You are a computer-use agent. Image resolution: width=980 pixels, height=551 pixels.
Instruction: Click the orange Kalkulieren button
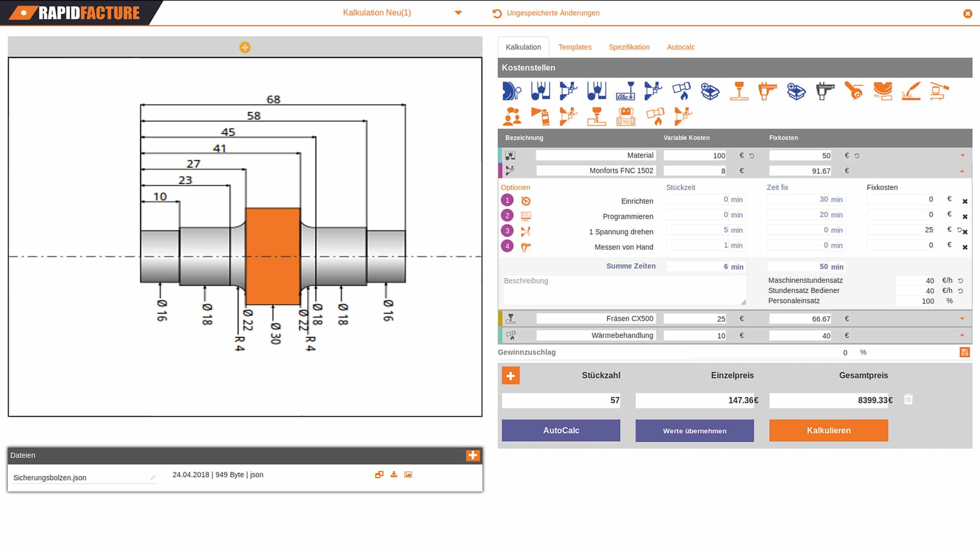point(828,430)
